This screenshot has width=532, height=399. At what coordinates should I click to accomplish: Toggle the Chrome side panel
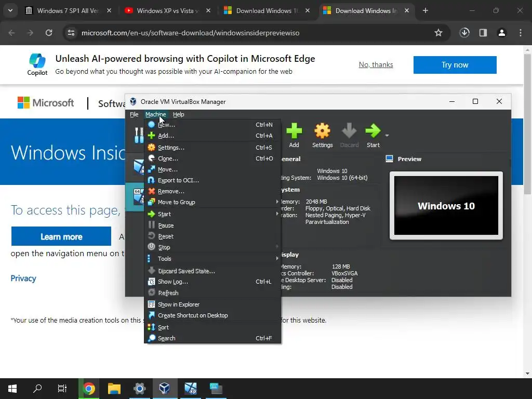click(x=483, y=33)
